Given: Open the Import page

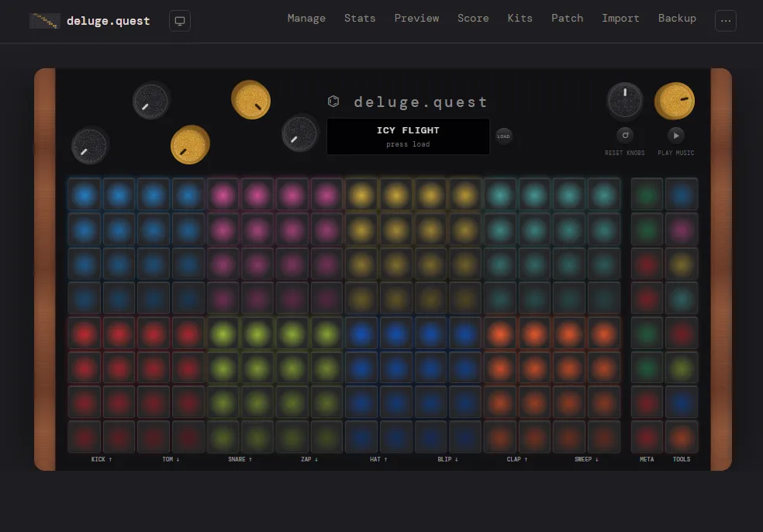Looking at the screenshot, I should (x=620, y=18).
